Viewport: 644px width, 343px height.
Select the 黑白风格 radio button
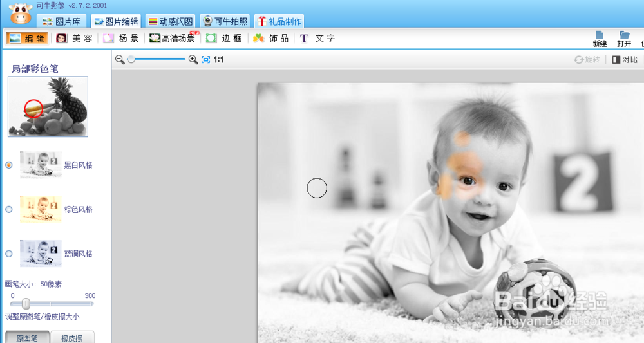tap(8, 165)
